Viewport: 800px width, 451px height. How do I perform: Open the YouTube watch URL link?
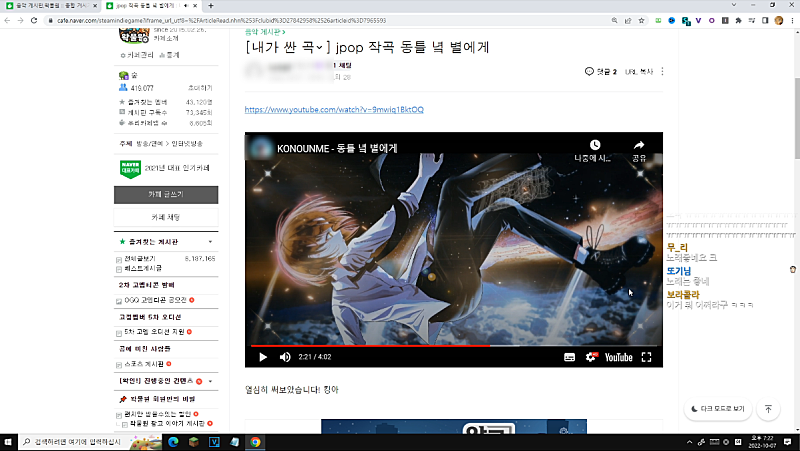pos(334,110)
